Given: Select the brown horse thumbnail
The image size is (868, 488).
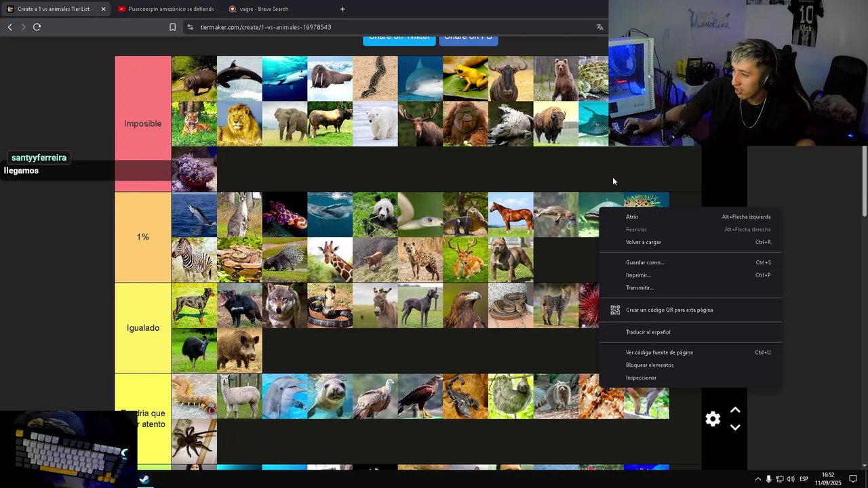Looking at the screenshot, I should (x=511, y=215).
